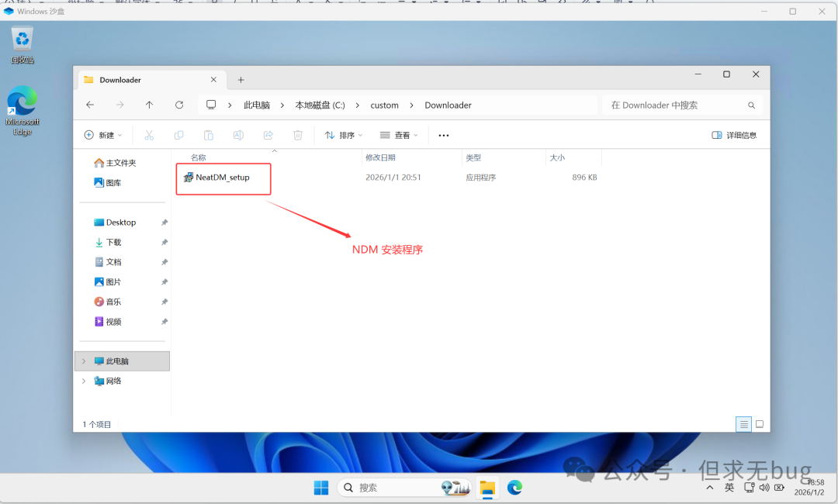Open the Recycle Bin desktop icon

click(23, 42)
